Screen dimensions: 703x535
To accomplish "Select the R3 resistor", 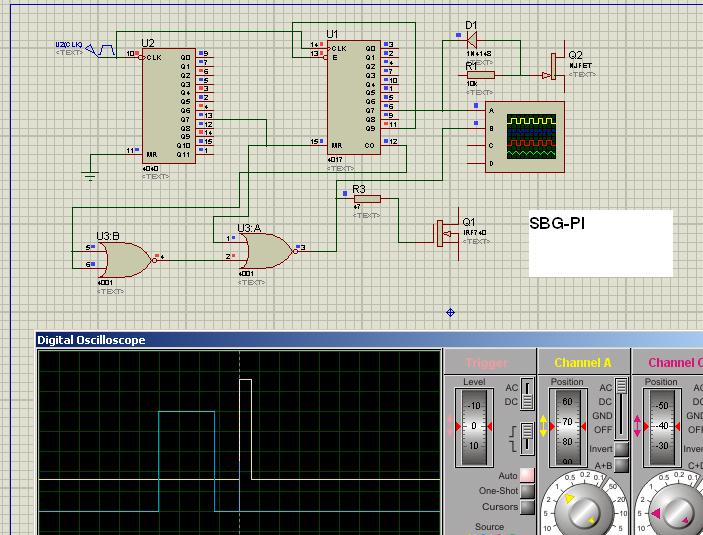I will coord(367,199).
